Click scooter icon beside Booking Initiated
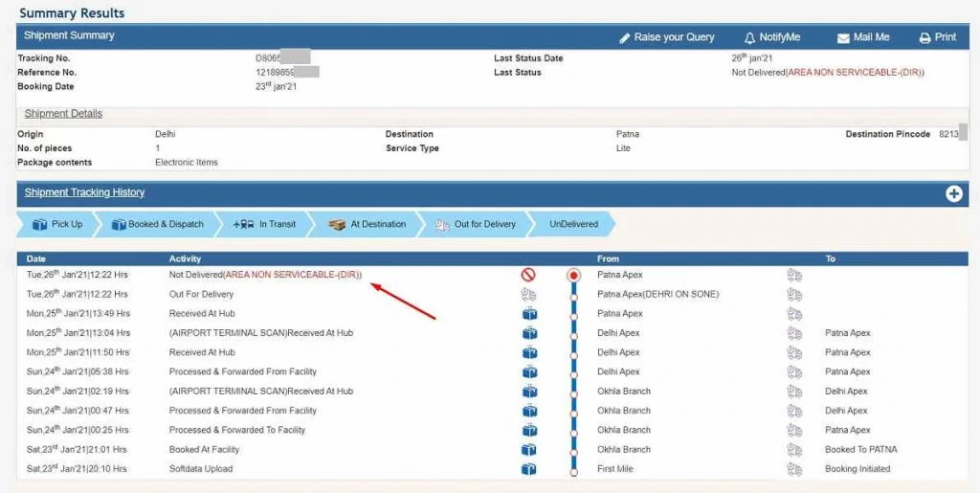This screenshot has height=493, width=980. [x=794, y=469]
